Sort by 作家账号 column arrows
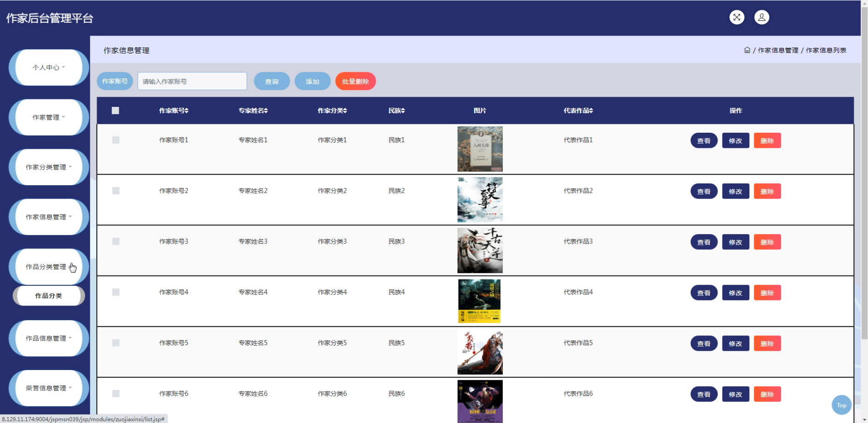The height and width of the screenshot is (423, 868). pyautogui.click(x=186, y=111)
